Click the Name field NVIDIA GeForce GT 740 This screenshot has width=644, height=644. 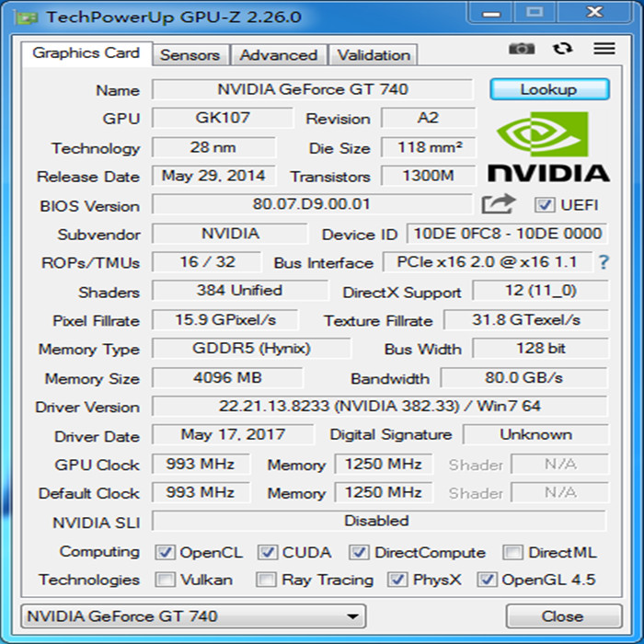(x=313, y=89)
